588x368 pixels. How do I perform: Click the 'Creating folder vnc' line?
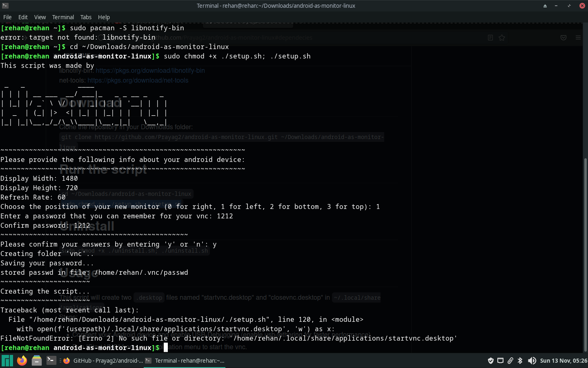(47, 254)
